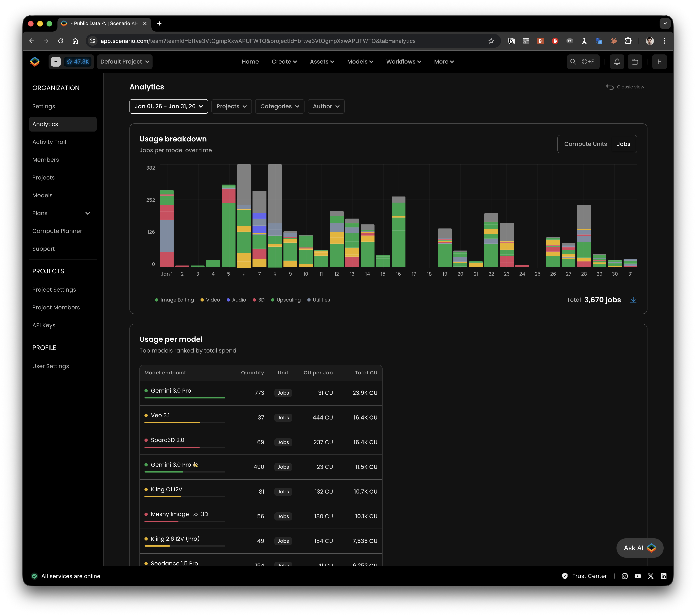Click the Scenario logo in the header
This screenshot has width=696, height=616.
click(35, 62)
